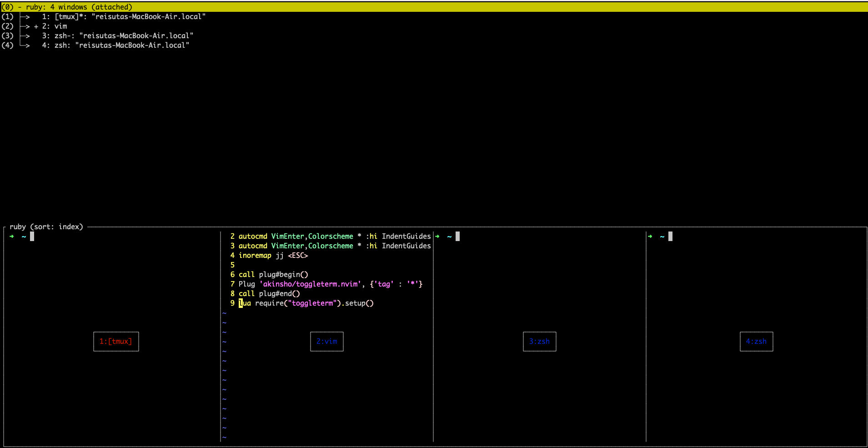Viewport: 868px width, 448px height.
Task: Click the cursor block in rightmost zsh pane
Action: point(671,236)
